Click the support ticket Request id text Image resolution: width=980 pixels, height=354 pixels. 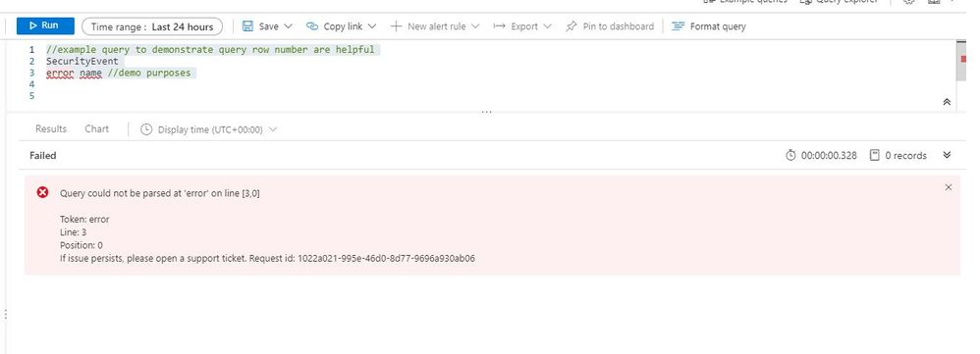coord(267,258)
